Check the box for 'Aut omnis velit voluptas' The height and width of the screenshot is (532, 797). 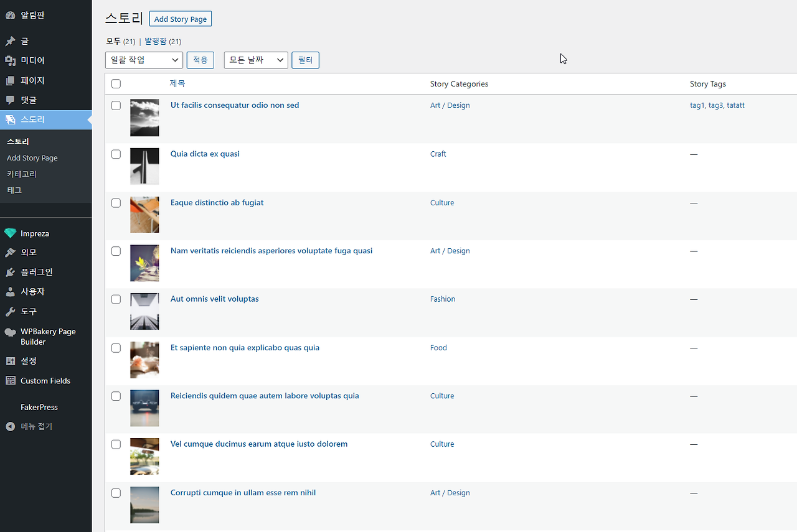click(x=116, y=299)
